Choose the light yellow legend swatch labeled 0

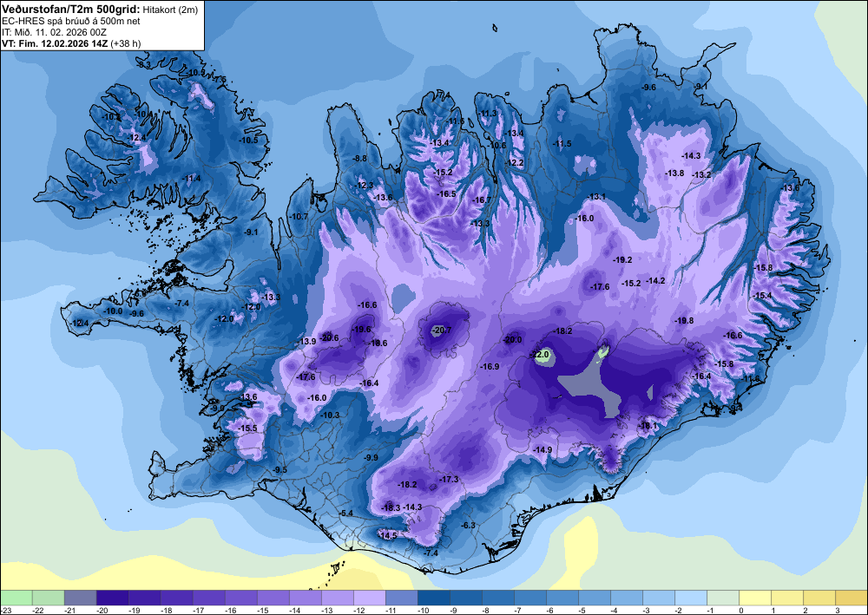[755, 598]
